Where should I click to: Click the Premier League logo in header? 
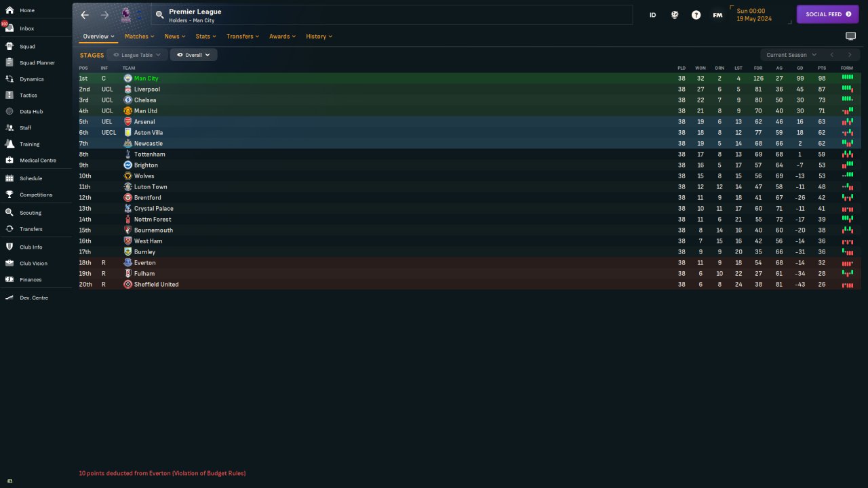click(x=126, y=15)
